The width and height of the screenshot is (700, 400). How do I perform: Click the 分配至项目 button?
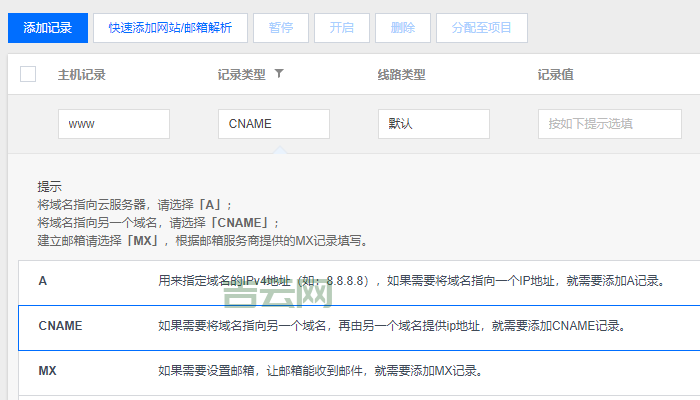pyautogui.click(x=482, y=28)
